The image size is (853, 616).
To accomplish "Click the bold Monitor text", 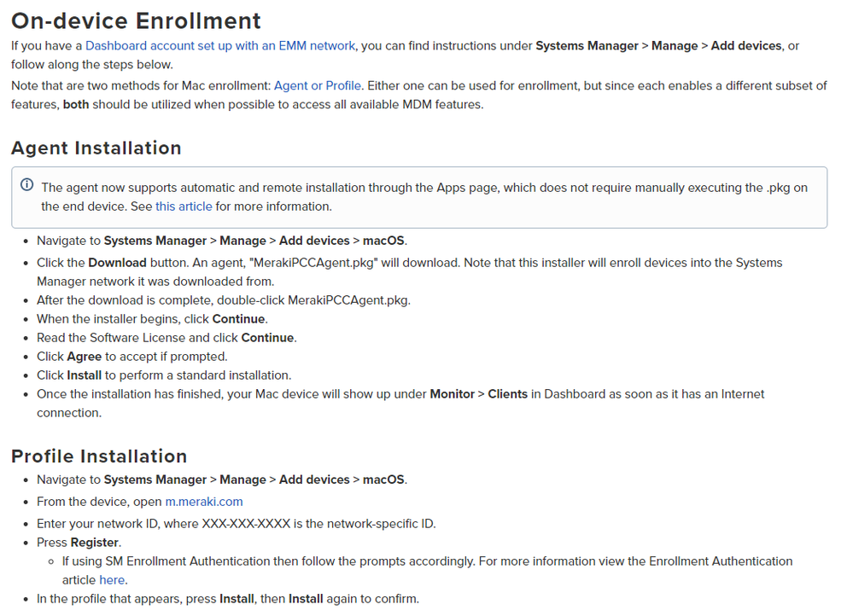I will coord(452,394).
